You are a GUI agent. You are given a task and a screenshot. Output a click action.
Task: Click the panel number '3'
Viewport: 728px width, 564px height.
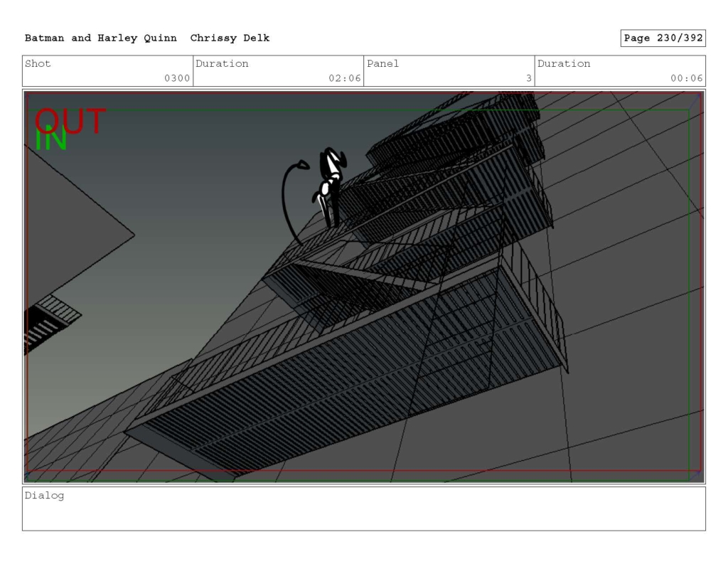pyautogui.click(x=528, y=78)
